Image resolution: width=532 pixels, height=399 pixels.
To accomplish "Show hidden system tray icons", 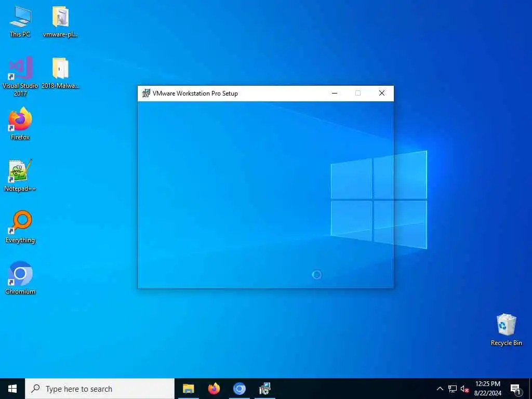I will pos(440,389).
